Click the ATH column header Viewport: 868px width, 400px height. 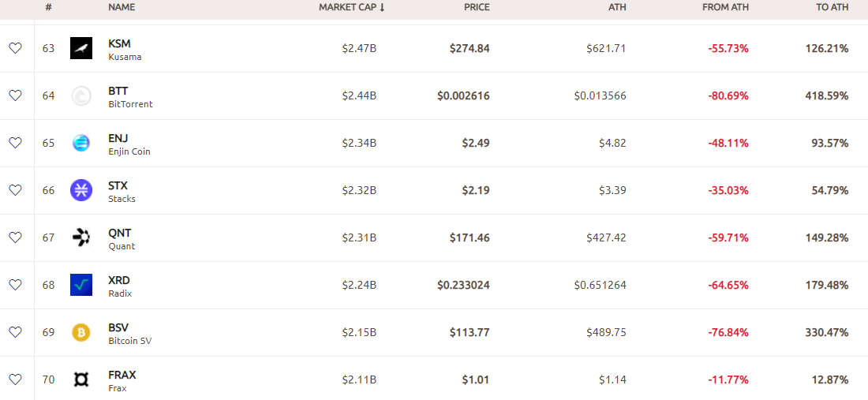616,7
